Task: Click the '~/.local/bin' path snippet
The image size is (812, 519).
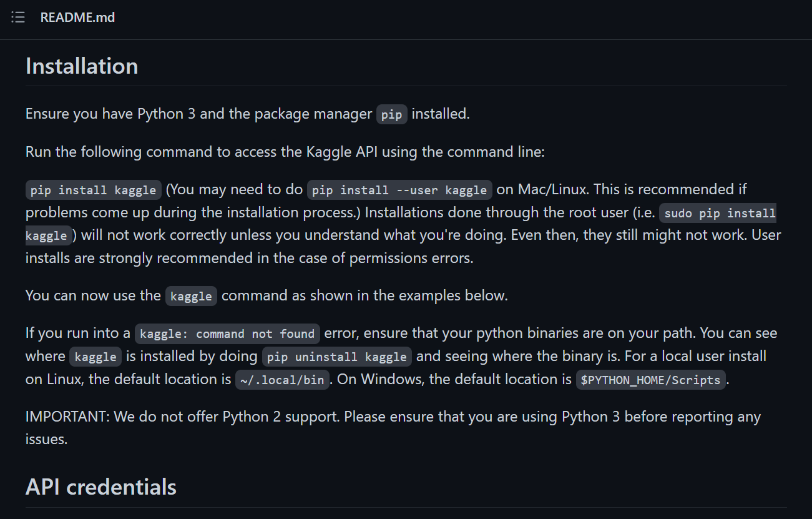Action: [282, 380]
